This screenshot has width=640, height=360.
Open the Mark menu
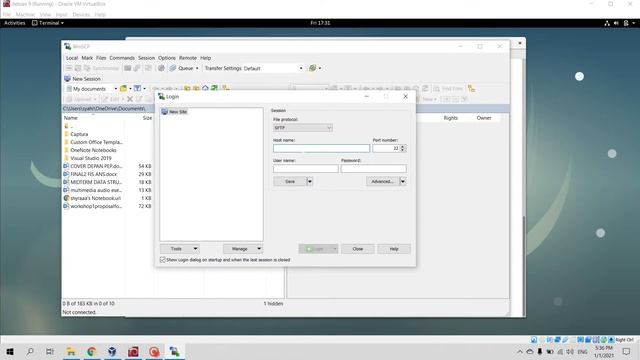click(x=87, y=58)
